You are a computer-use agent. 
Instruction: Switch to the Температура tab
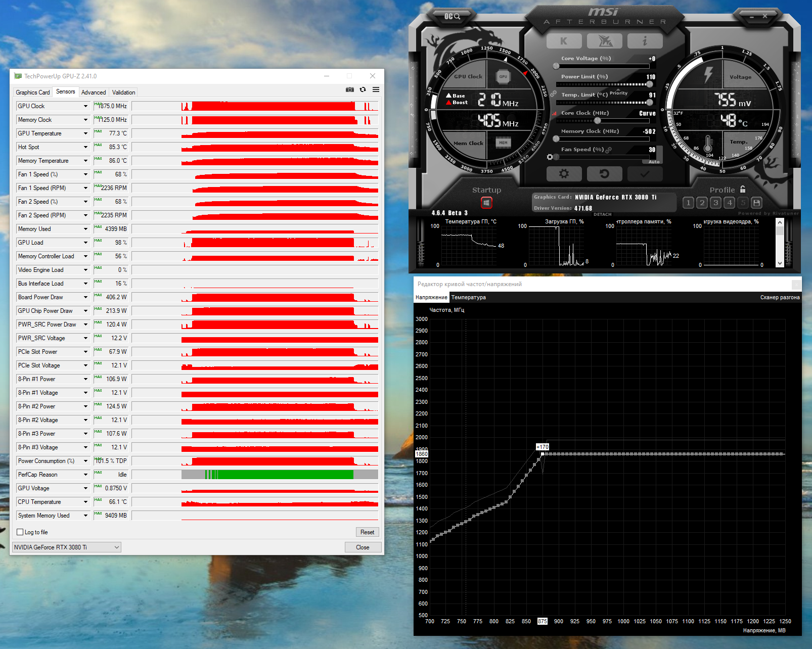click(x=469, y=297)
